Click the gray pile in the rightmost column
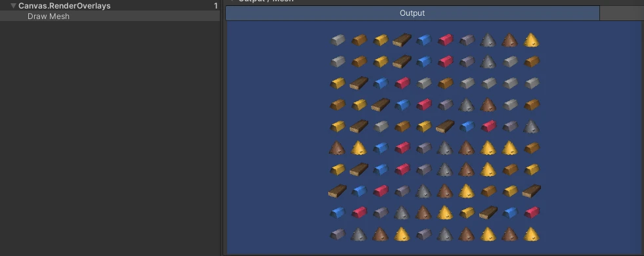 click(532, 126)
